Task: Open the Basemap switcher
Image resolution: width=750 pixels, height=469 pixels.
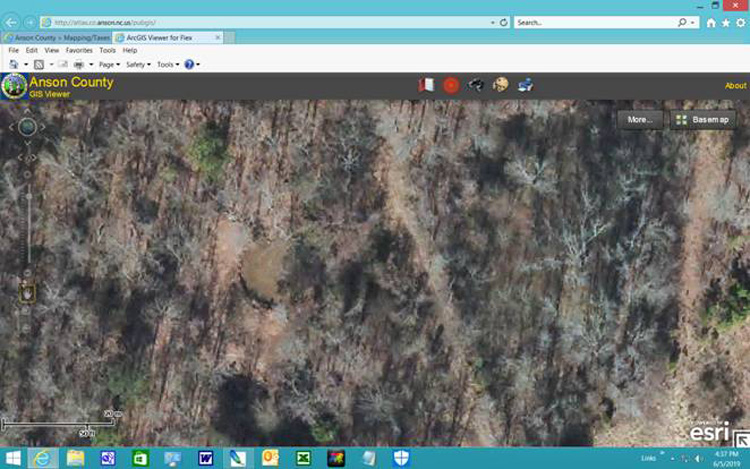Action: point(703,120)
